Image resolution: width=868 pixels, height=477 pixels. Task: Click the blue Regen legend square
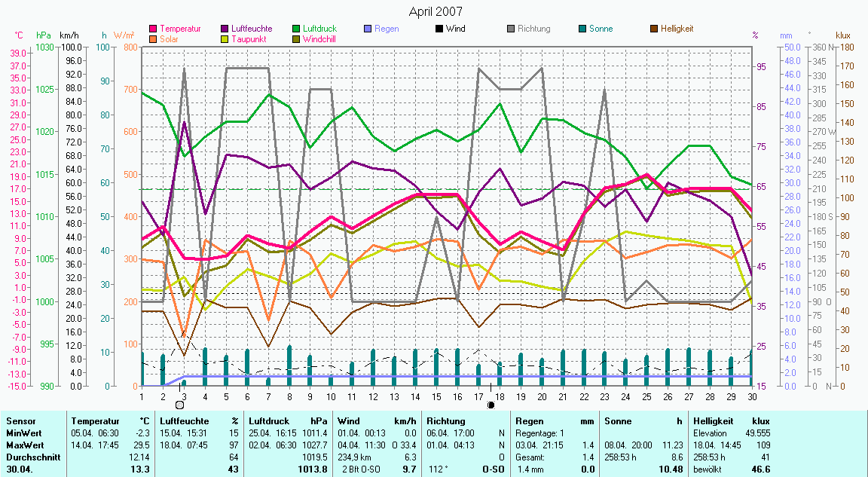(x=367, y=29)
